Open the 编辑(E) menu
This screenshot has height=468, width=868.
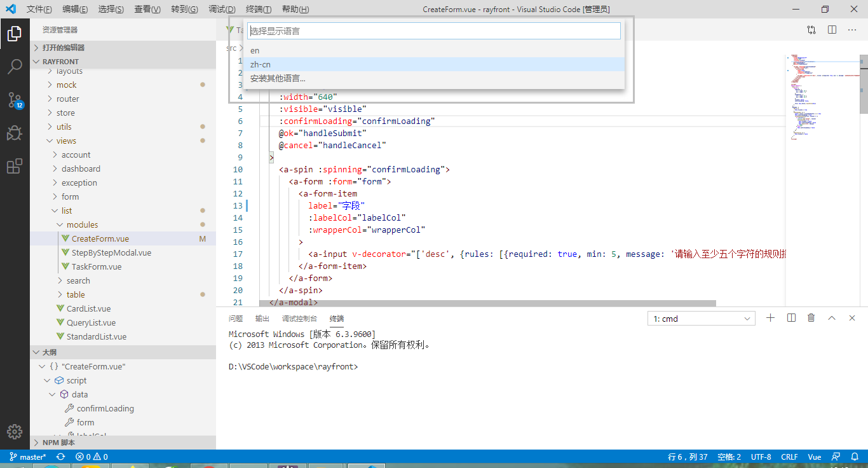click(76, 9)
